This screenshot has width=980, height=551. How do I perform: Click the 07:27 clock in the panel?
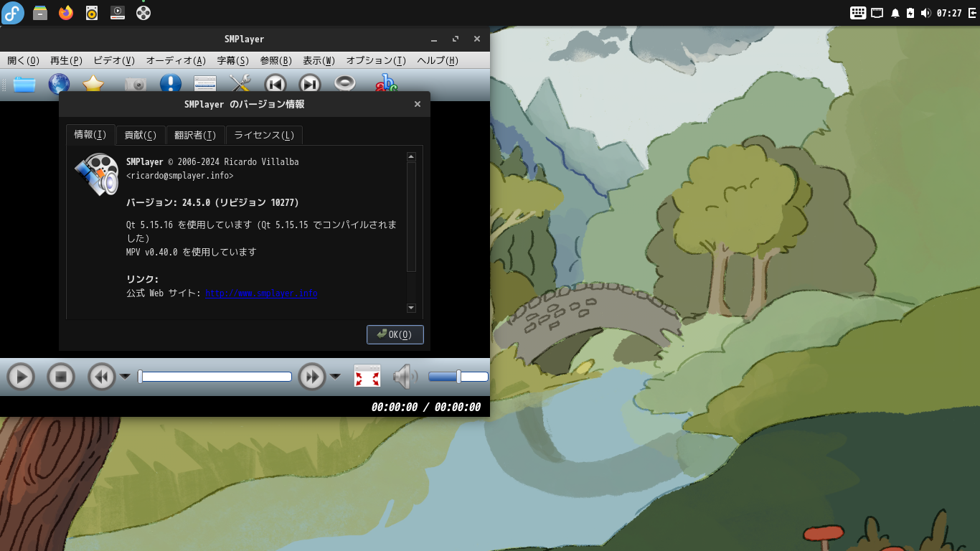tap(949, 13)
